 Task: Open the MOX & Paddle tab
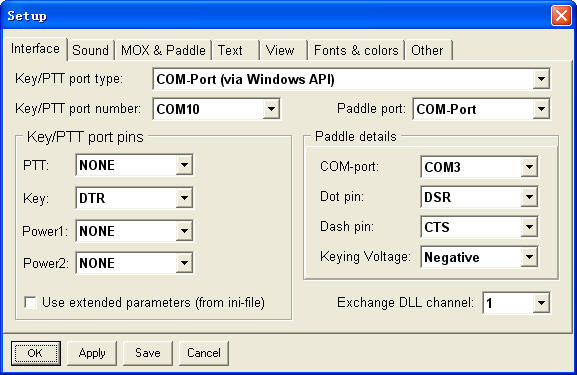[x=163, y=50]
